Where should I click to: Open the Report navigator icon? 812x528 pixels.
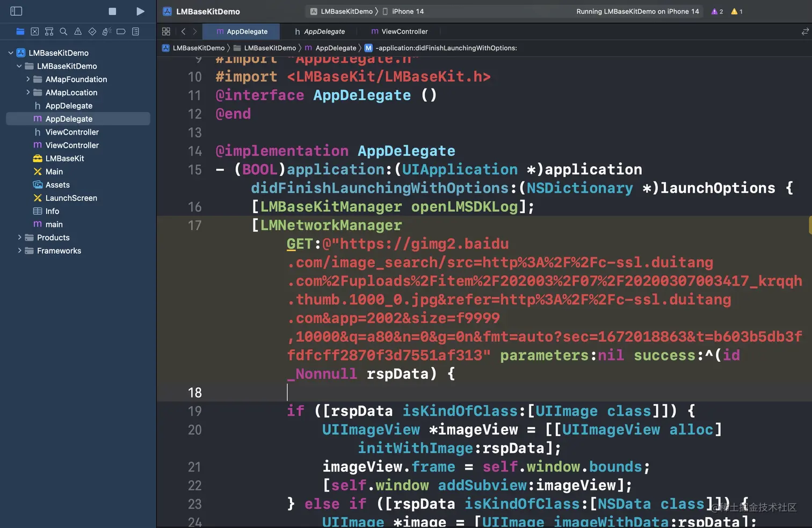click(x=135, y=32)
